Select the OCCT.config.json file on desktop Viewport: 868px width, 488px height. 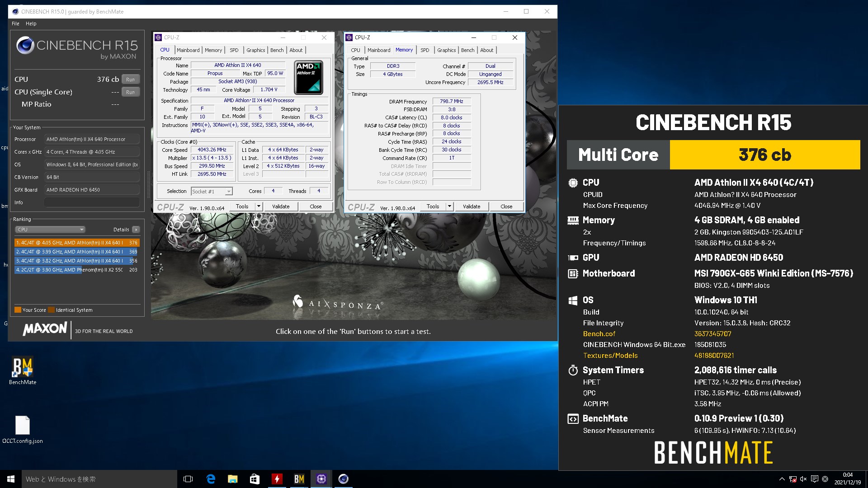pyautogui.click(x=23, y=429)
